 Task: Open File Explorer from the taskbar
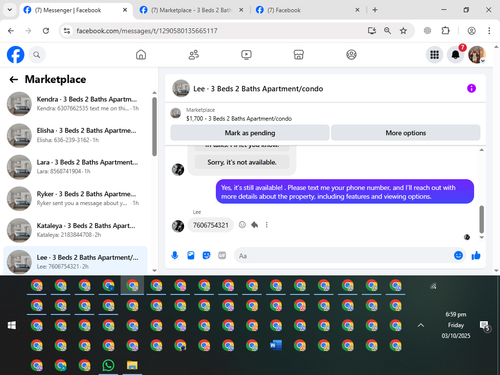tap(132, 365)
